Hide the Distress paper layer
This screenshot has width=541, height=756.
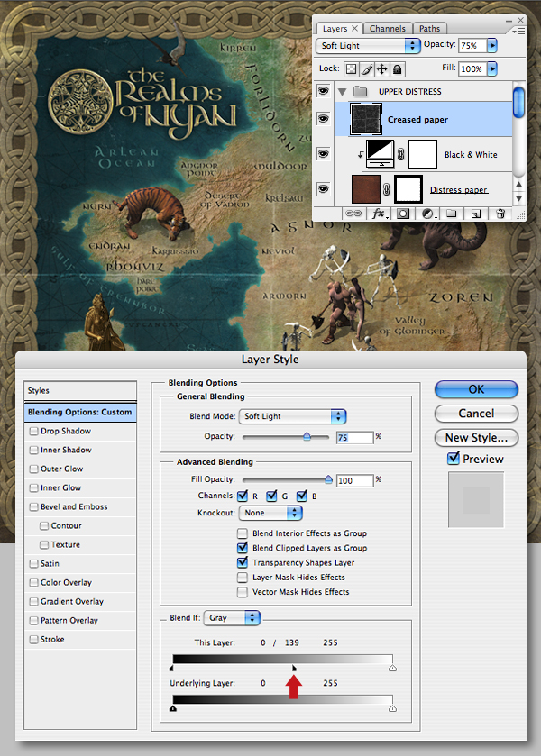323,188
